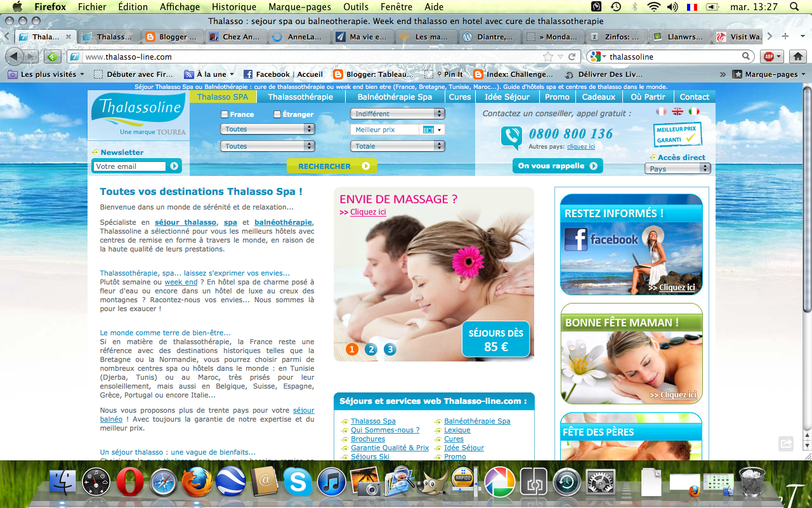The width and height of the screenshot is (812, 508).
Task: Open the Wi-Fi status menu bar icon
Action: point(654,7)
